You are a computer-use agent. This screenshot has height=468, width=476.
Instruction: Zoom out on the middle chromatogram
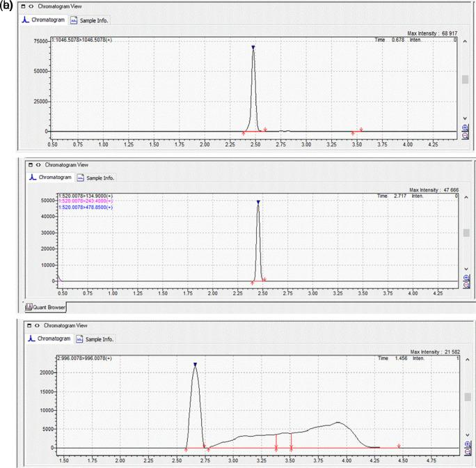coord(466,285)
